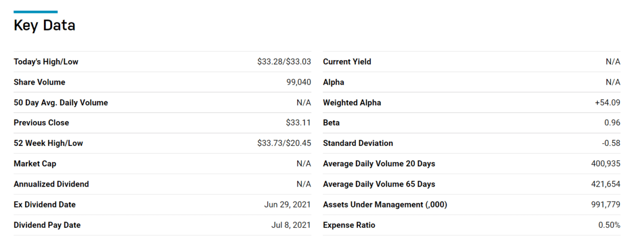Select Average Daily Volume 65 Days label
Screen dimensions: 644x244
tap(379, 184)
